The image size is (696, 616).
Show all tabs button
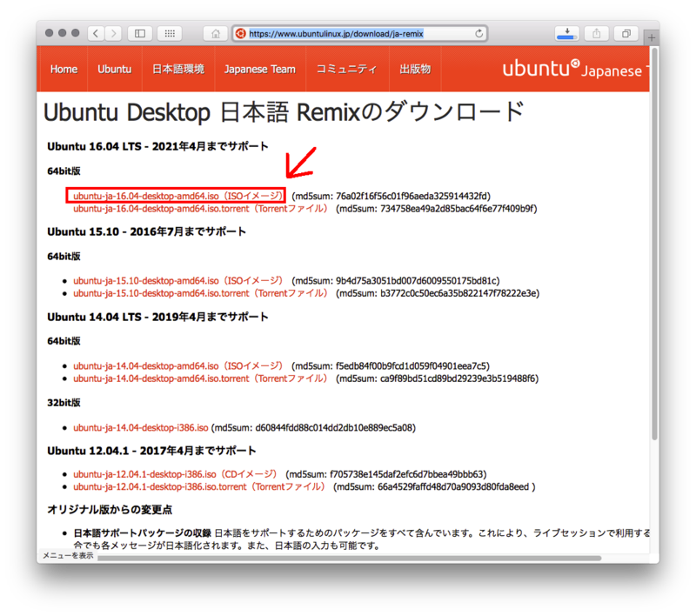(x=626, y=33)
